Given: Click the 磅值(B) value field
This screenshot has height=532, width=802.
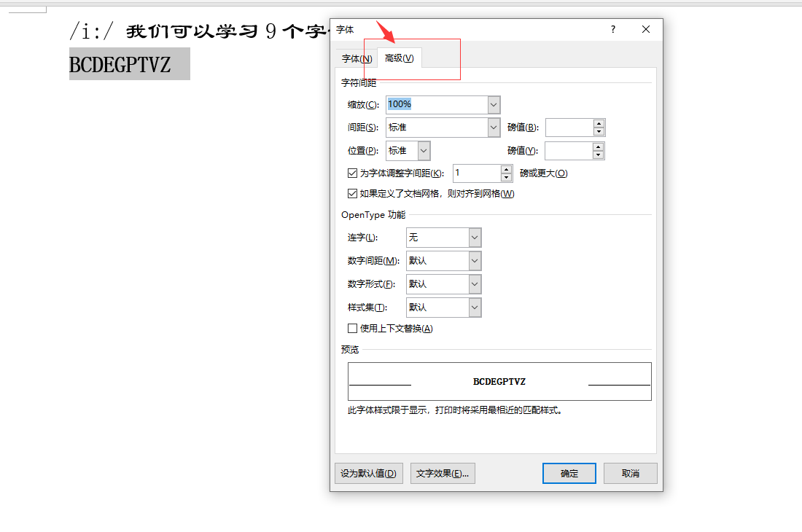Looking at the screenshot, I should coord(569,128).
